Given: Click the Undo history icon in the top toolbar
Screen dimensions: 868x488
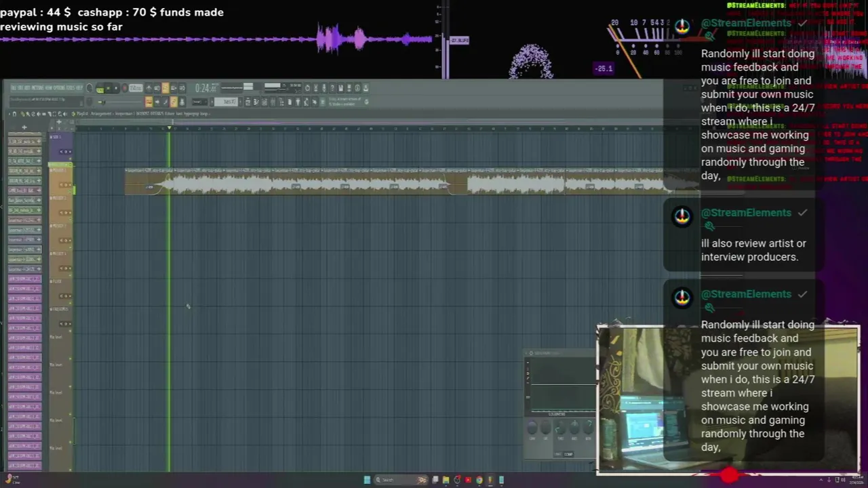Looking at the screenshot, I should [x=307, y=88].
